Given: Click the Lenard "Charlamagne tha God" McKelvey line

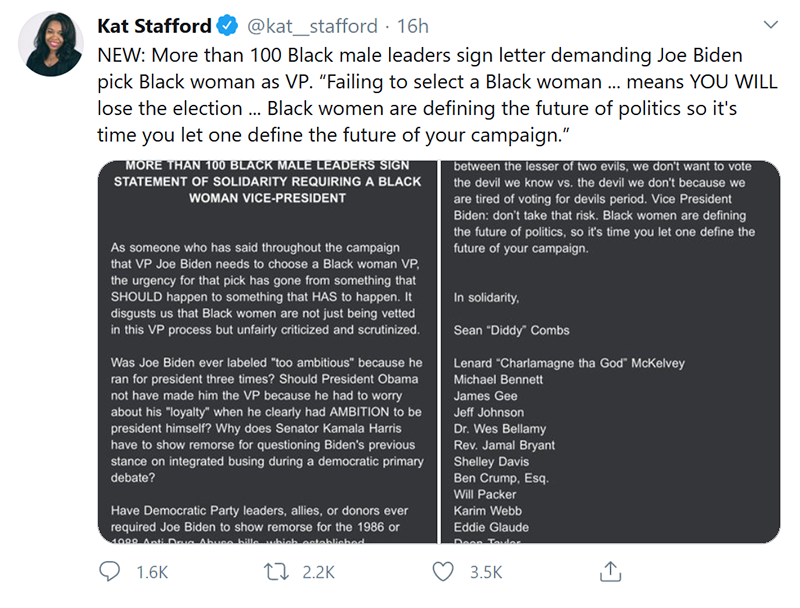Looking at the screenshot, I should pyautogui.click(x=569, y=363).
